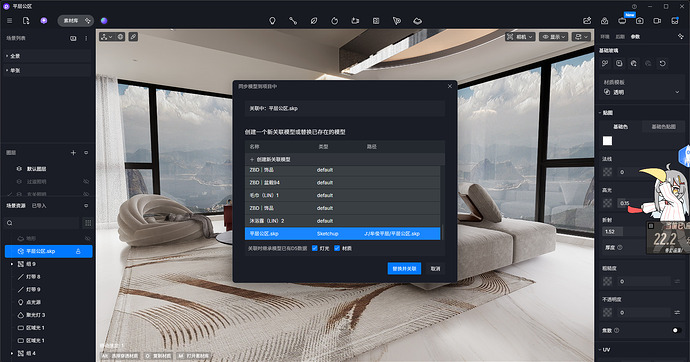
Task: Click the lock icon on 平层公区.skp
Action: [x=78, y=251]
